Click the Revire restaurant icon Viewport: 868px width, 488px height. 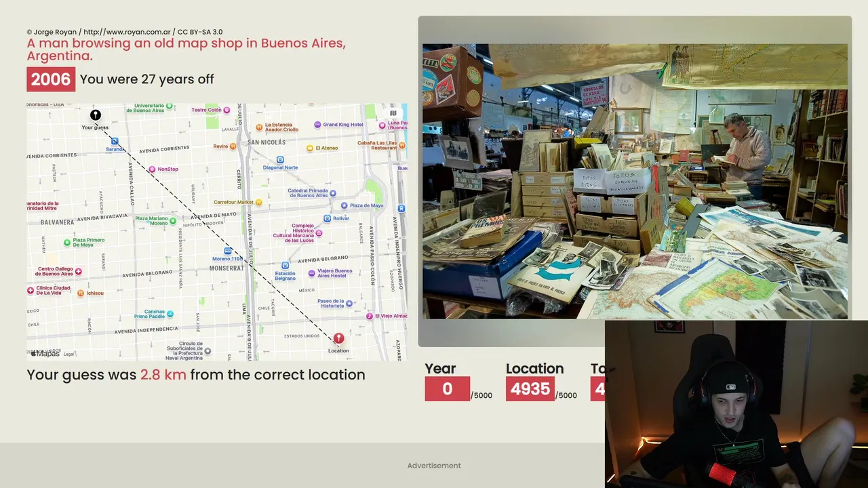[234, 146]
